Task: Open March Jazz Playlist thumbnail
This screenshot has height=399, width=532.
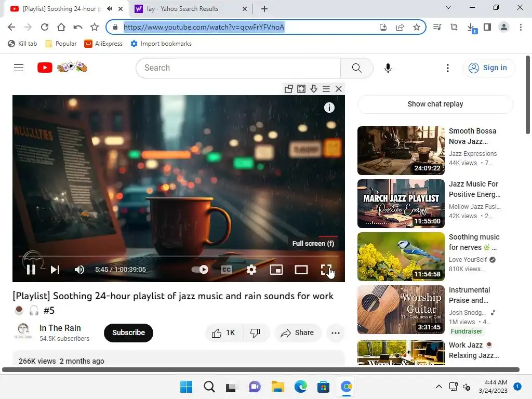Action: coord(401,204)
